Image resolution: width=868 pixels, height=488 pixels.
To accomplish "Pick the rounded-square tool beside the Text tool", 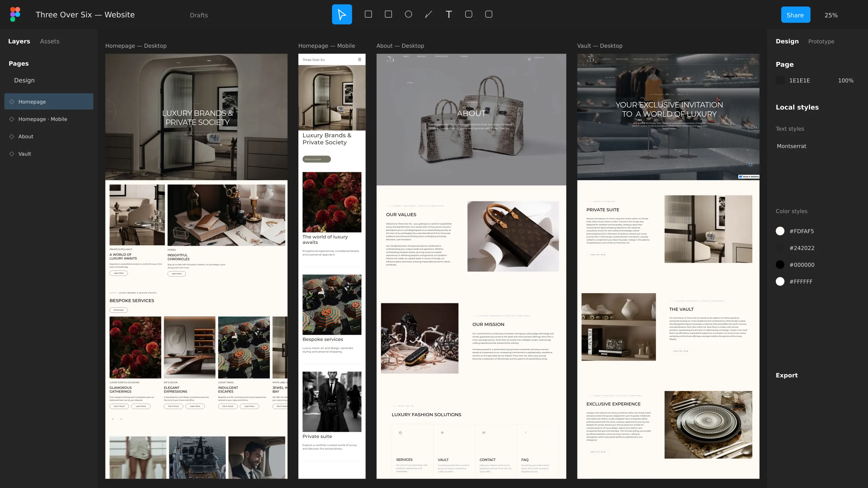I will pos(469,14).
